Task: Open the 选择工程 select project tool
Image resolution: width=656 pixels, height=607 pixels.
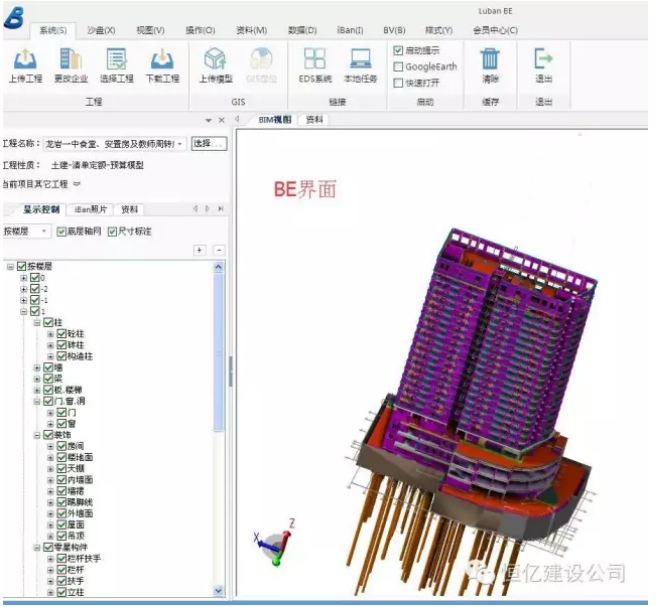Action: [116, 59]
